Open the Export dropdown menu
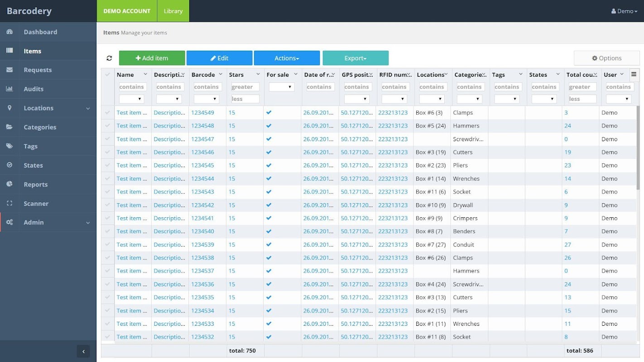Image resolution: width=644 pixels, height=362 pixels. [355, 58]
